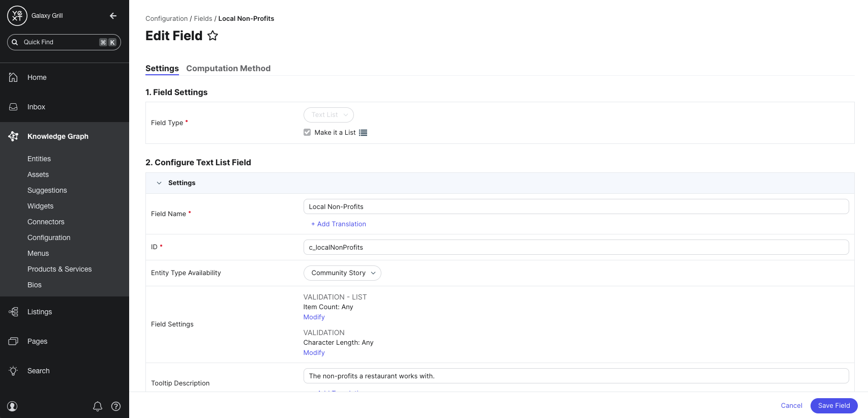Click Add Translation under Field Name
The image size is (868, 418).
339,224
